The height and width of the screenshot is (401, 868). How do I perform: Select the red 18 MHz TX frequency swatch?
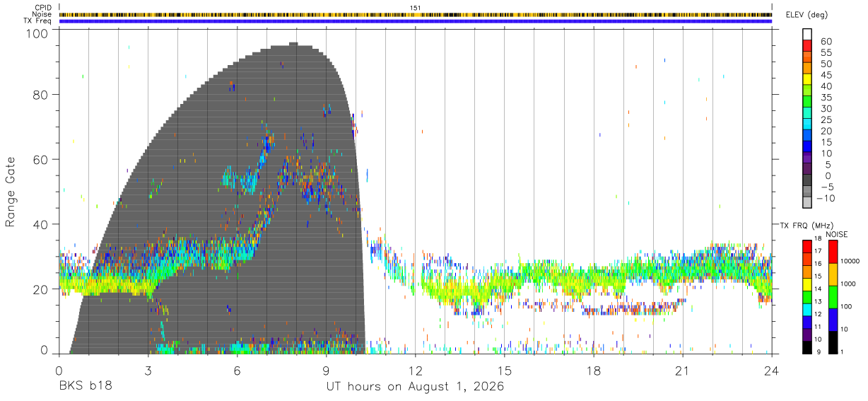807,246
